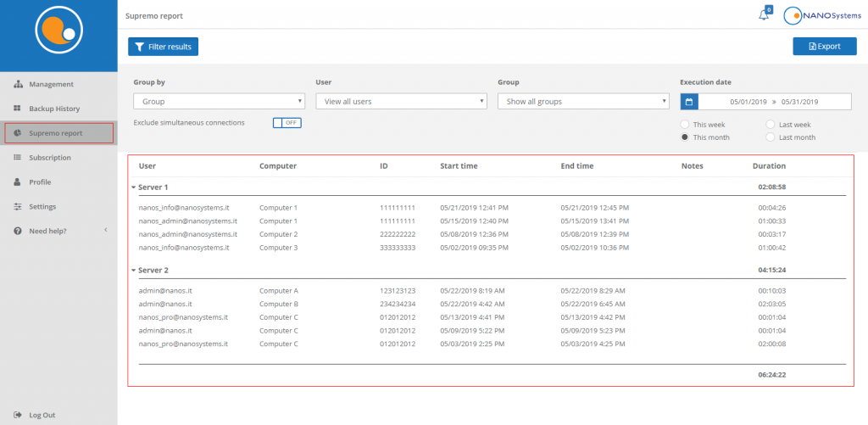Click the ID column header

point(384,165)
